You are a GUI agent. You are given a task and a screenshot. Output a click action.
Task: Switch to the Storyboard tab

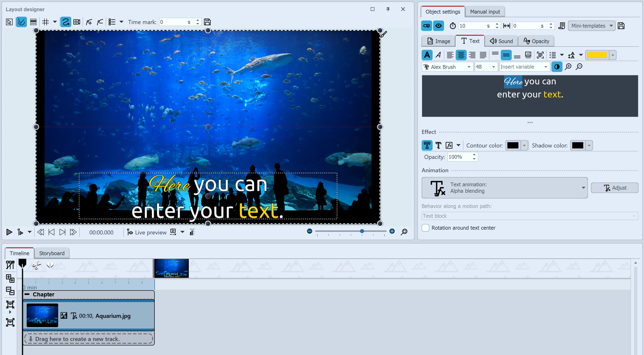[52, 253]
